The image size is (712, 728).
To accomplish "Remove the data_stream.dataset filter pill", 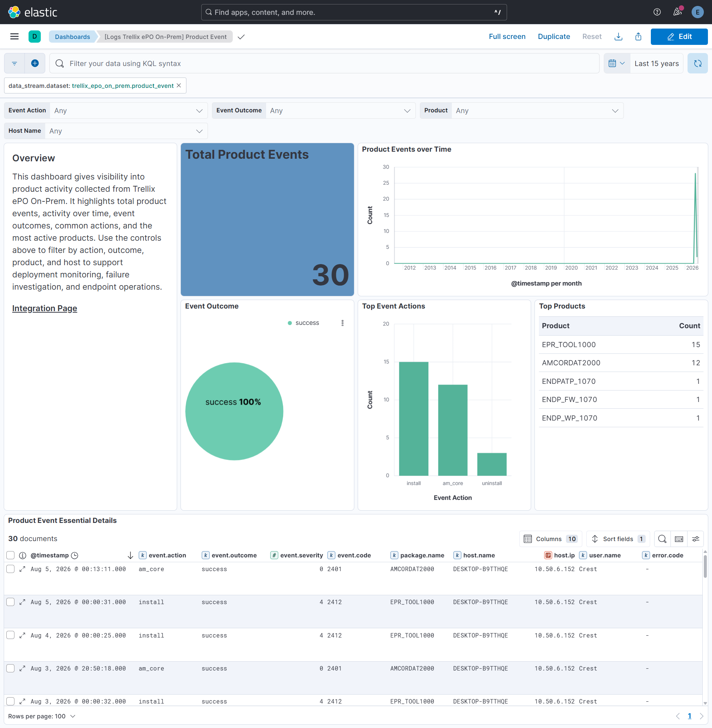I will [179, 86].
